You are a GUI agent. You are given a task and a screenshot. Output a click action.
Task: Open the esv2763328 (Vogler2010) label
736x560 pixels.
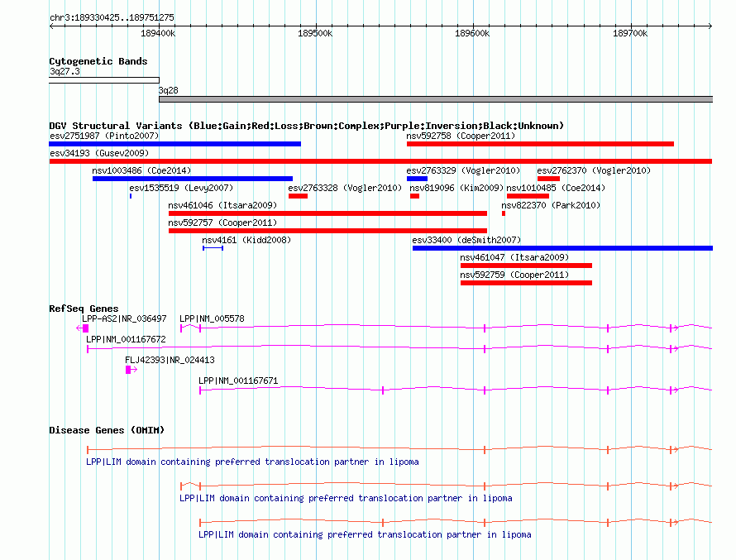tap(345, 189)
